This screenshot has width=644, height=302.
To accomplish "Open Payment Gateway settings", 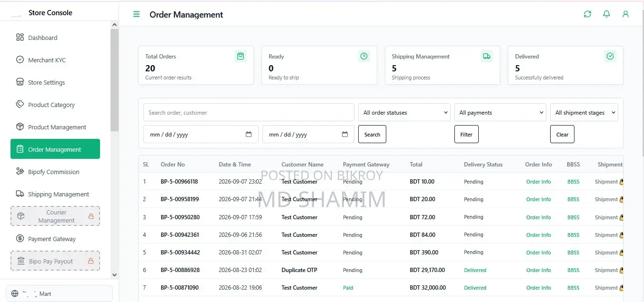I will 55,239.
